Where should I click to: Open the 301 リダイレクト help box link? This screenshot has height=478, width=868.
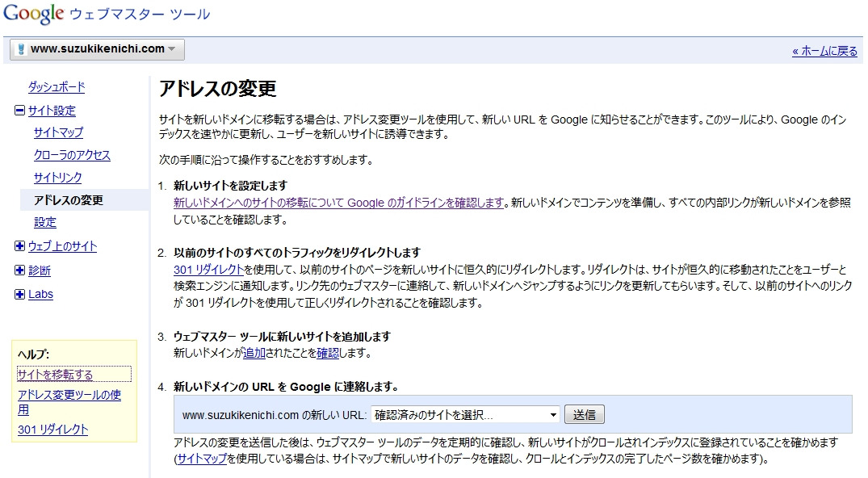53,430
